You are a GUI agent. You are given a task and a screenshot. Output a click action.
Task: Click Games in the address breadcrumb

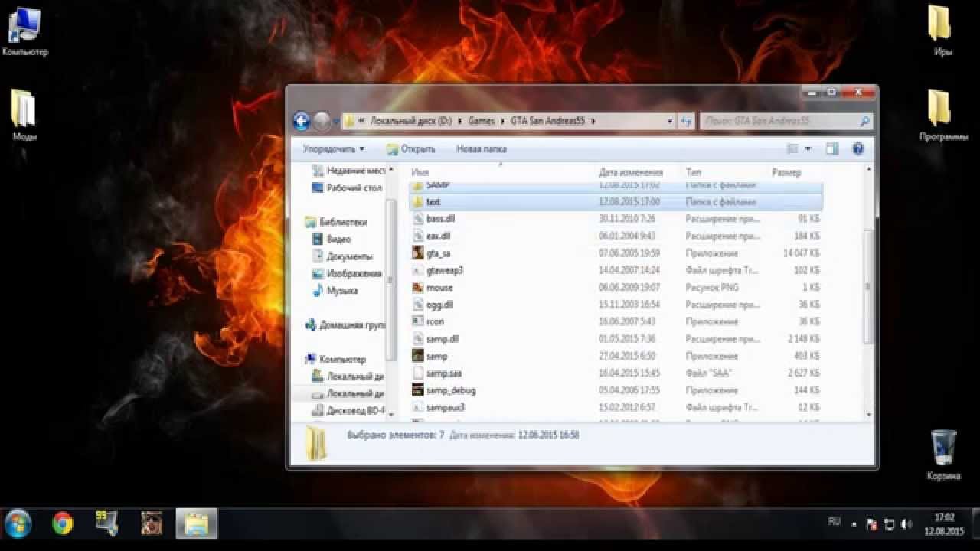point(482,121)
